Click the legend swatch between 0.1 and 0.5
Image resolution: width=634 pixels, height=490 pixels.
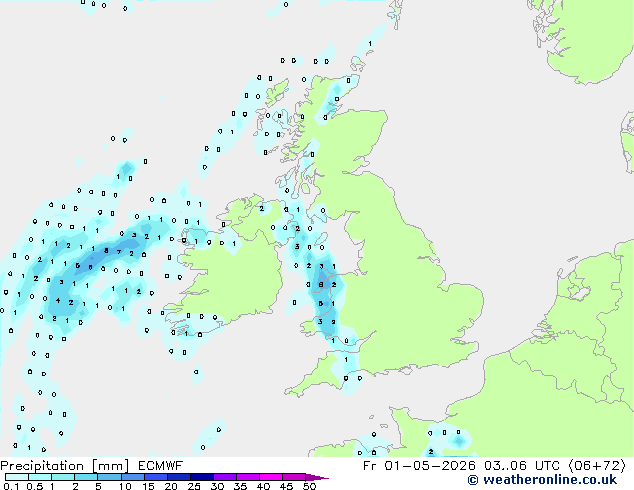point(17,477)
